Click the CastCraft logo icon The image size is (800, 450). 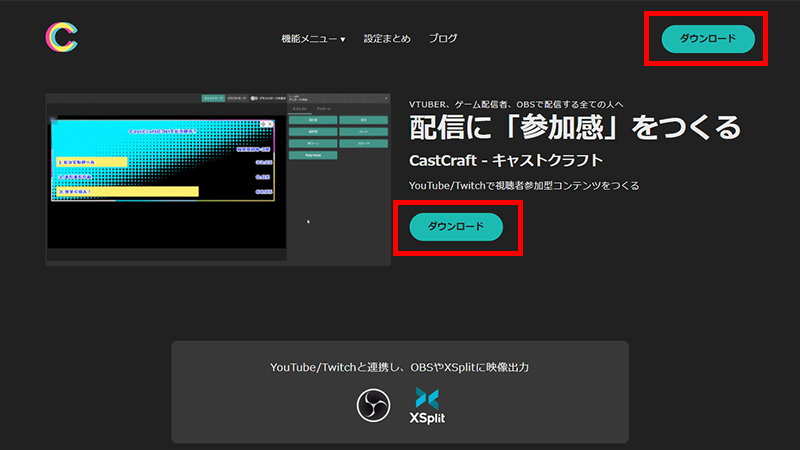(62, 37)
